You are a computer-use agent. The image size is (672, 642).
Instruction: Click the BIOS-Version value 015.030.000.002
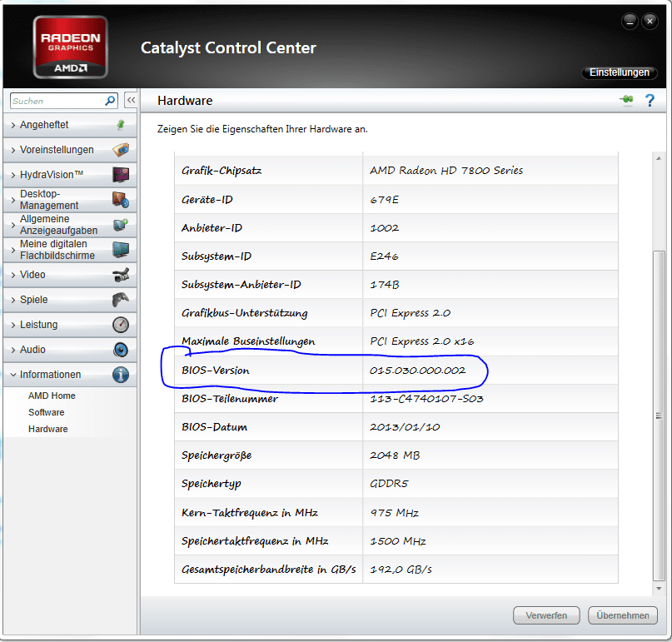click(418, 371)
